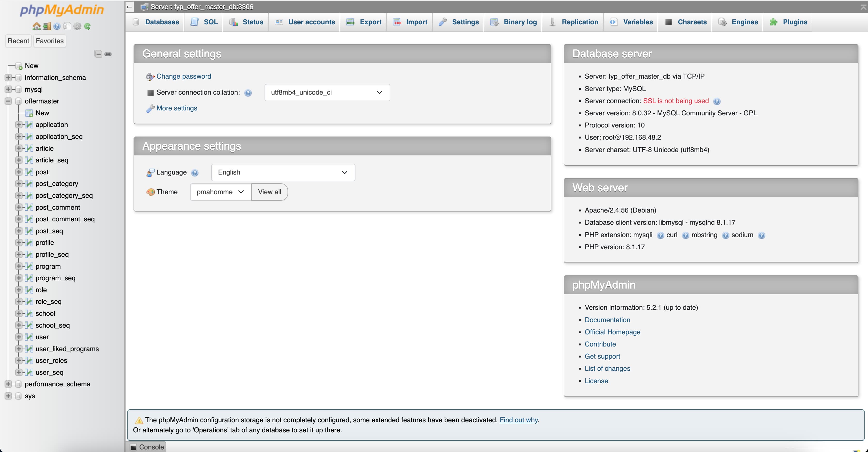The width and height of the screenshot is (868, 452).
Task: Collapse the offermaster database tree
Action: (9, 101)
